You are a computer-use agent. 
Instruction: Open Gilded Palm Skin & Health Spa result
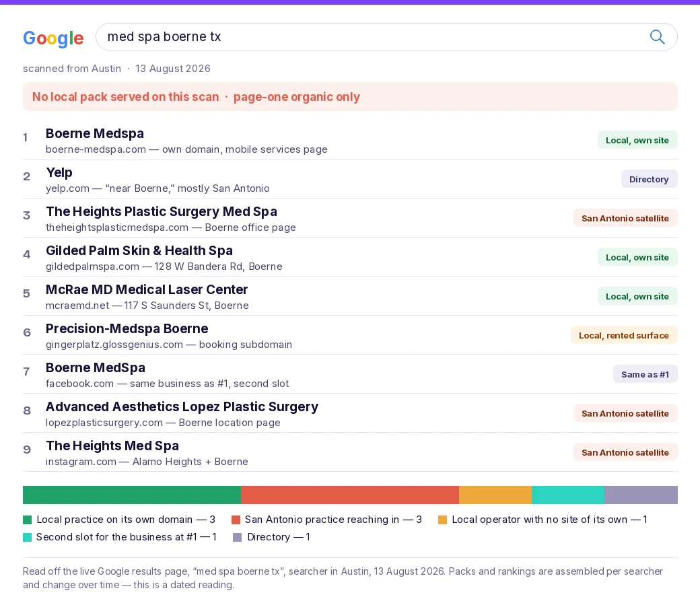tap(139, 250)
